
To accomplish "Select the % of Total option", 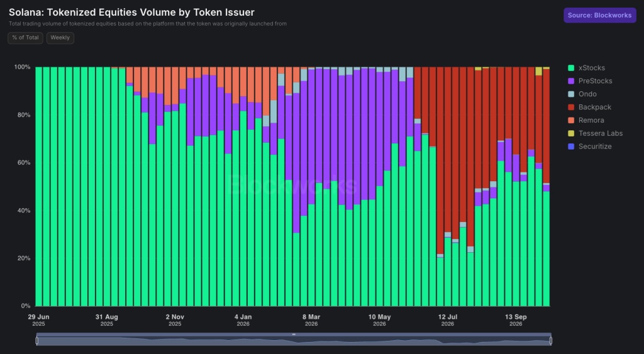I will [x=25, y=38].
